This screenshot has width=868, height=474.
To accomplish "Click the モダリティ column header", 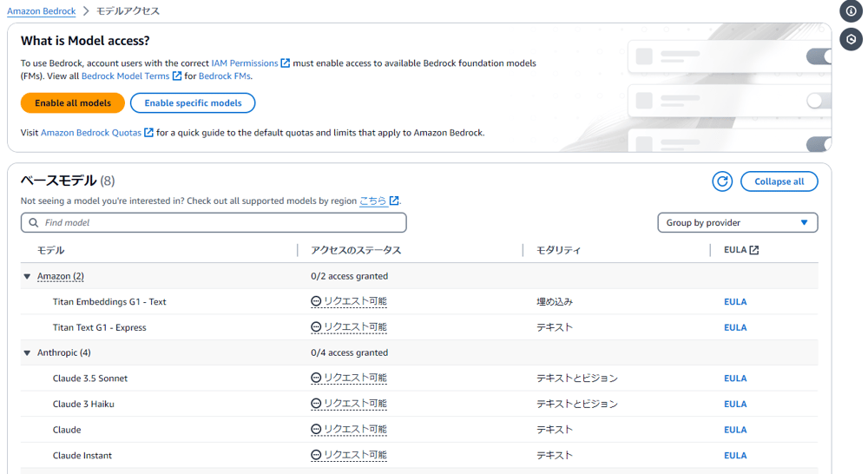I will [558, 250].
